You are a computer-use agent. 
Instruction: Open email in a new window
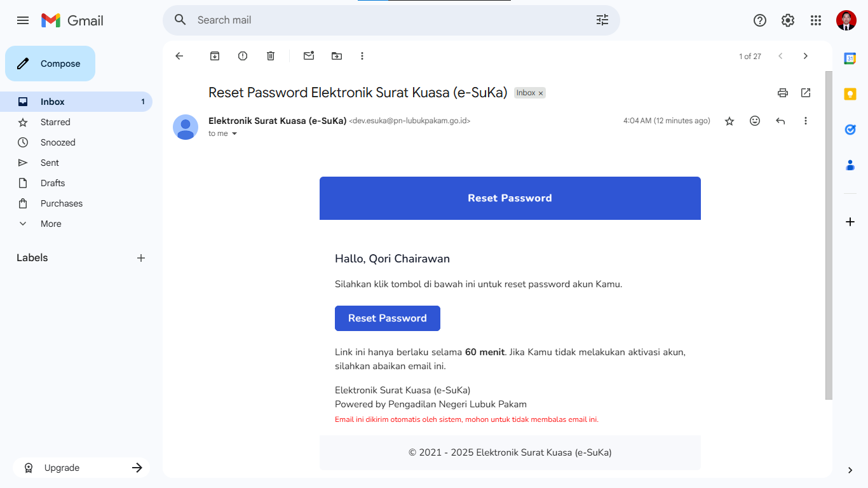pos(806,93)
